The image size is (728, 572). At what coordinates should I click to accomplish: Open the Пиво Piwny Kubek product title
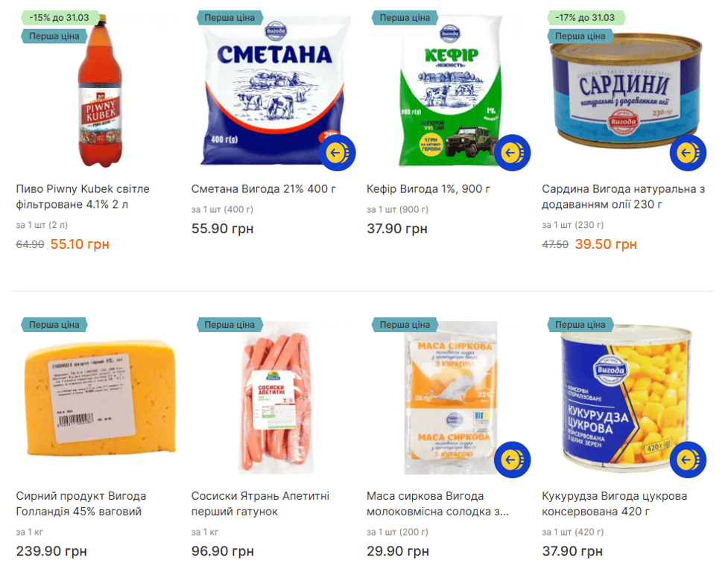(x=83, y=197)
